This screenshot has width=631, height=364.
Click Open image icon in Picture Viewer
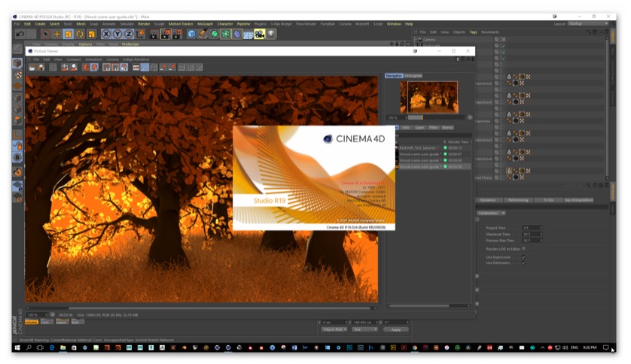coord(32,68)
